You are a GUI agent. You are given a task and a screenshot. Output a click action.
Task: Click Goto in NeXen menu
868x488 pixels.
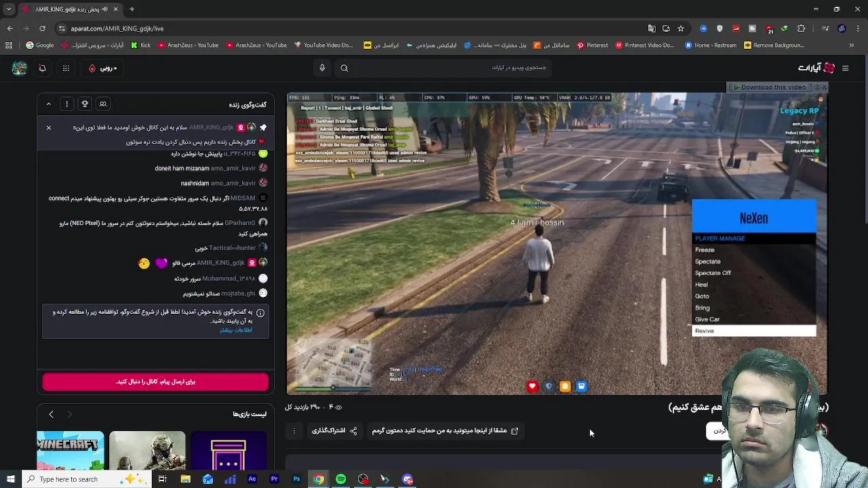pos(753,296)
